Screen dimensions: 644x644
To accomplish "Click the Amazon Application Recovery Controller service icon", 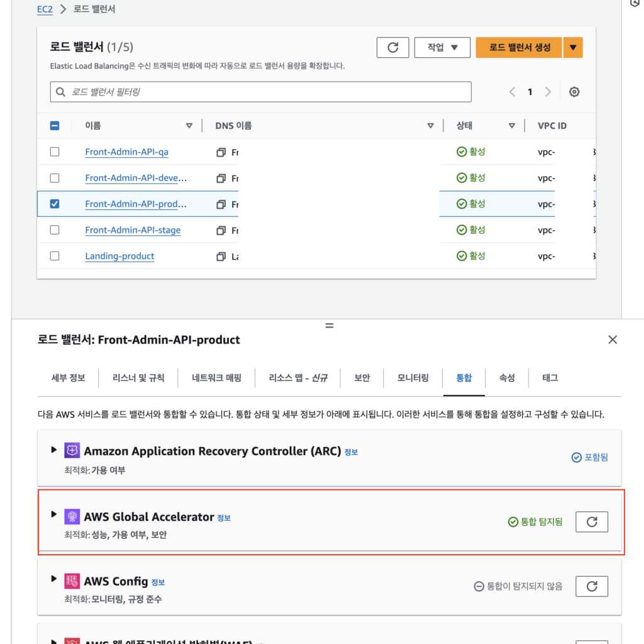I will click(x=71, y=450).
